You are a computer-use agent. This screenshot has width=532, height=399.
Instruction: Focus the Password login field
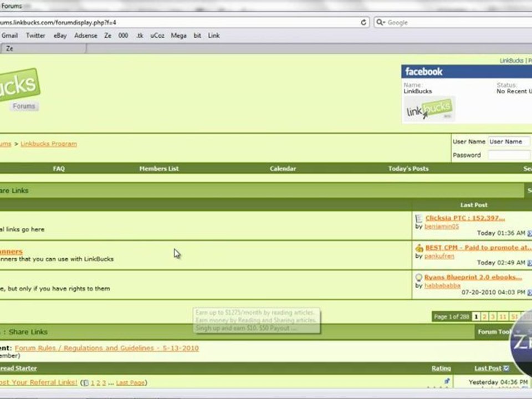(x=509, y=155)
